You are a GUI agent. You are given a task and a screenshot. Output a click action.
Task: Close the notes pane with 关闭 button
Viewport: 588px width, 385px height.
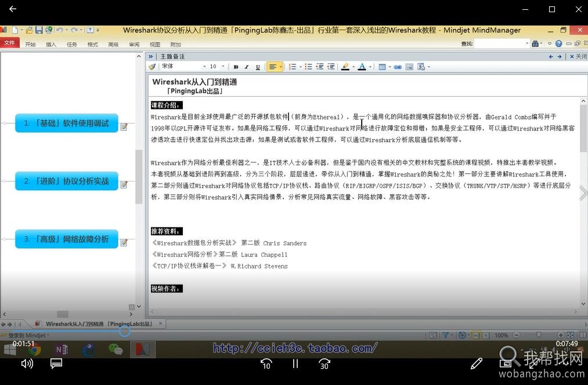tap(578, 57)
